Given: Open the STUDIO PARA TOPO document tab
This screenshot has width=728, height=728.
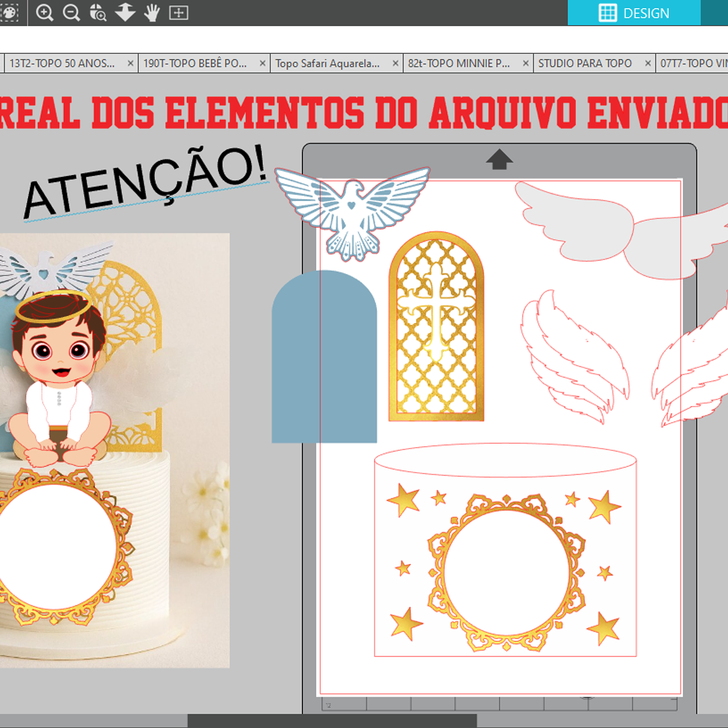Looking at the screenshot, I should (x=585, y=64).
